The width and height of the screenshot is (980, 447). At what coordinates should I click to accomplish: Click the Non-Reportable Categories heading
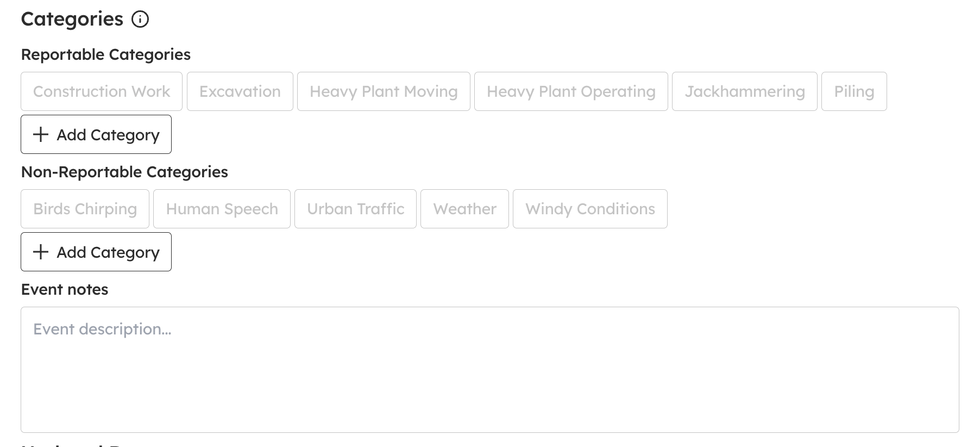click(x=124, y=172)
